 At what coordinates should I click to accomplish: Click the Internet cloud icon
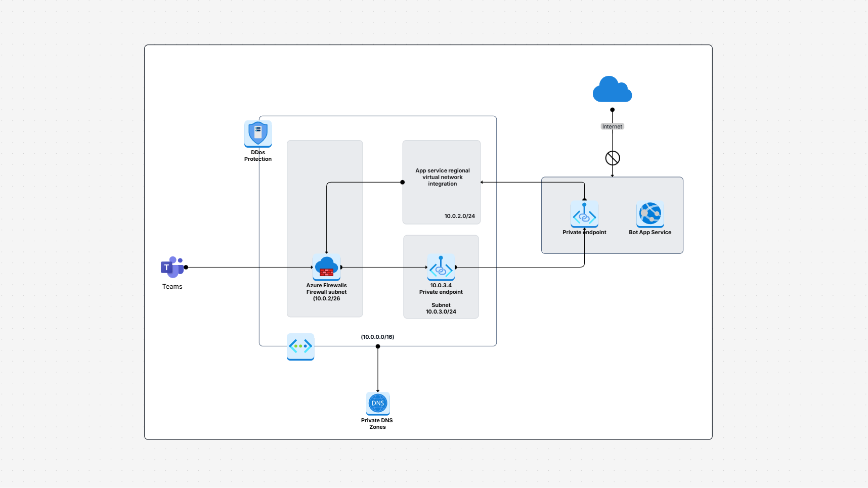[612, 90]
